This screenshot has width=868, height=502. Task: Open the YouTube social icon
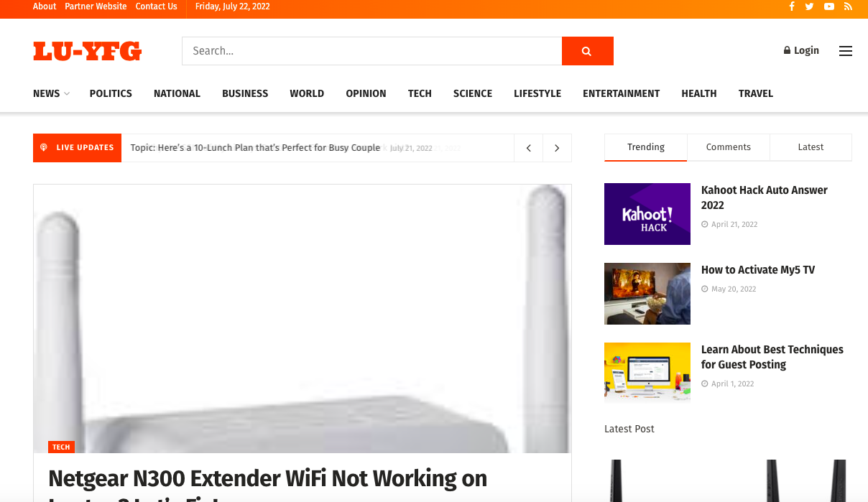[x=829, y=6]
